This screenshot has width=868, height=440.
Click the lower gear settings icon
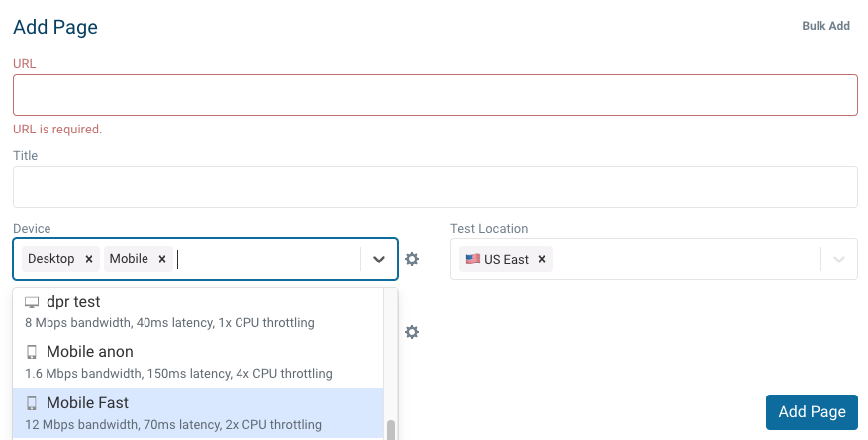(412, 332)
